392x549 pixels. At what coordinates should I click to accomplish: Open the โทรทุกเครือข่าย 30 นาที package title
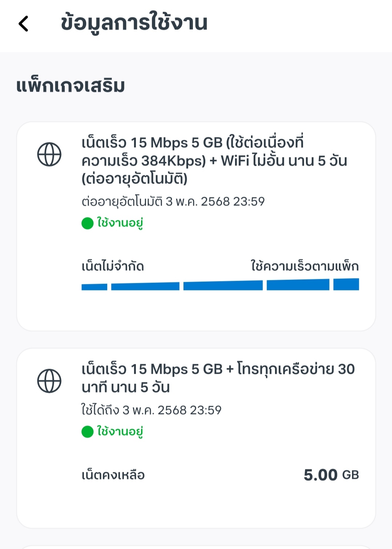pyautogui.click(x=218, y=378)
